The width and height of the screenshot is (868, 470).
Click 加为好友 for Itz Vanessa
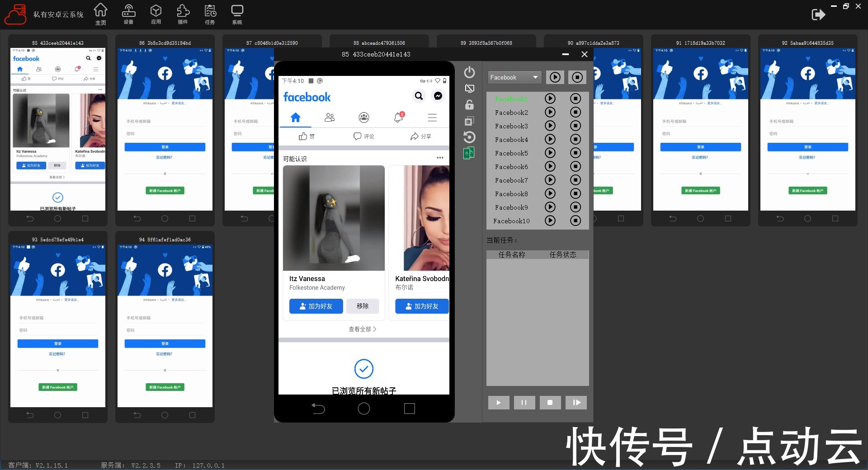(316, 306)
